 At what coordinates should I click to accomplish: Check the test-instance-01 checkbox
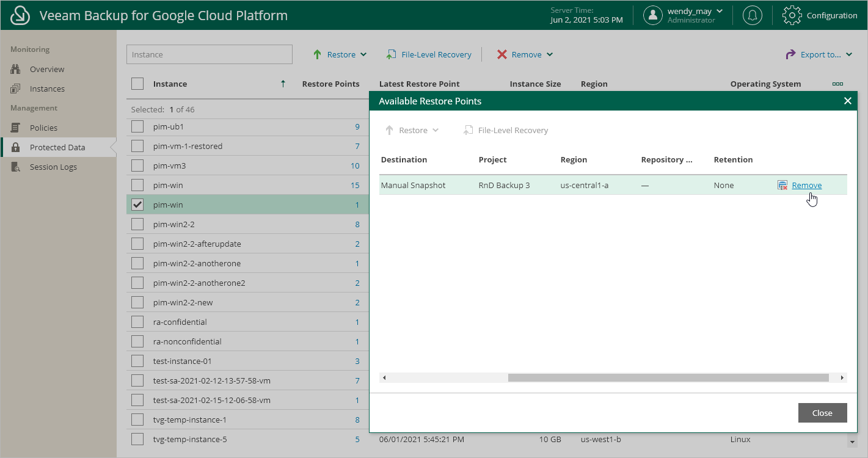point(137,361)
